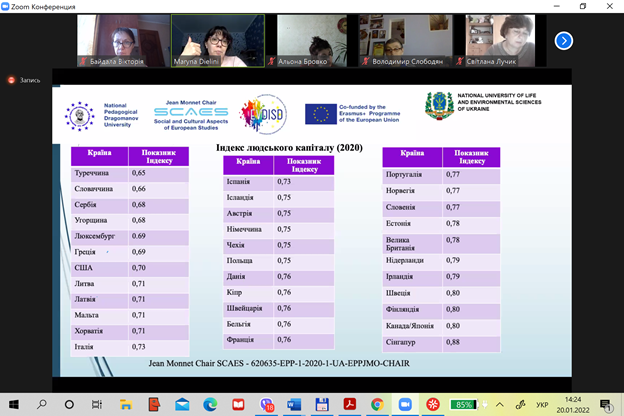Click the Сінгапур table cell
Screen dimensions: 624x416
(x=412, y=343)
